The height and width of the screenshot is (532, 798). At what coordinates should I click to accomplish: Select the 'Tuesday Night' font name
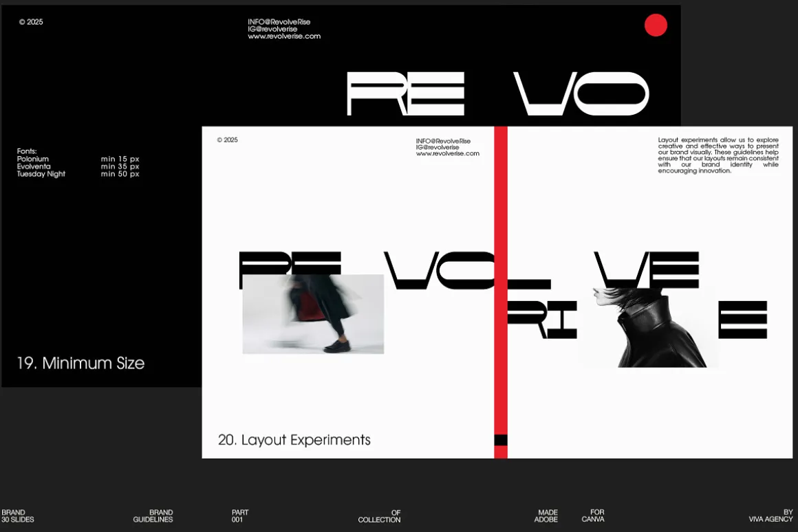[x=41, y=174]
